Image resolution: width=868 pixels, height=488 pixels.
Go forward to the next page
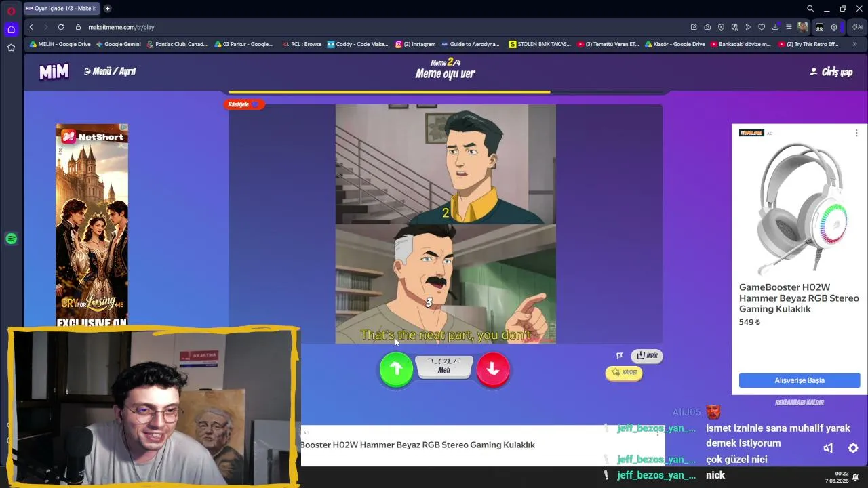coord(46,27)
